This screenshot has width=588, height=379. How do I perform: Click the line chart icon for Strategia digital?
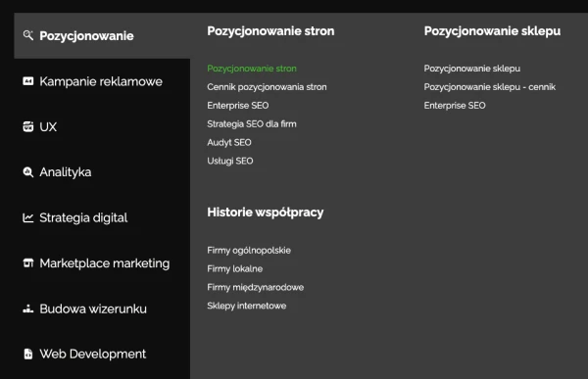tap(28, 217)
